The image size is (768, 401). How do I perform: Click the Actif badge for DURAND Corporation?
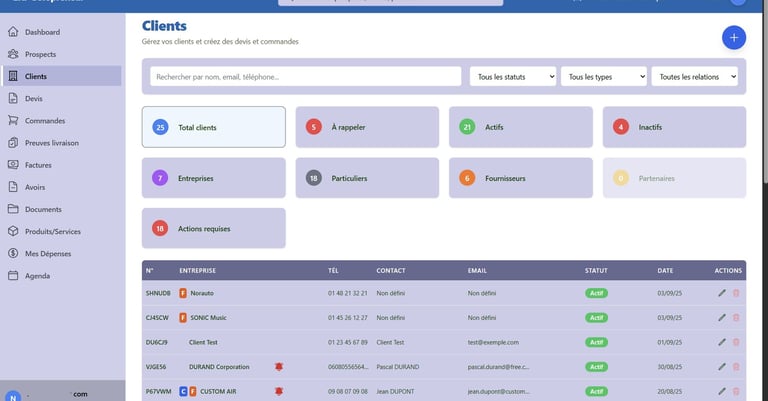[597, 366]
